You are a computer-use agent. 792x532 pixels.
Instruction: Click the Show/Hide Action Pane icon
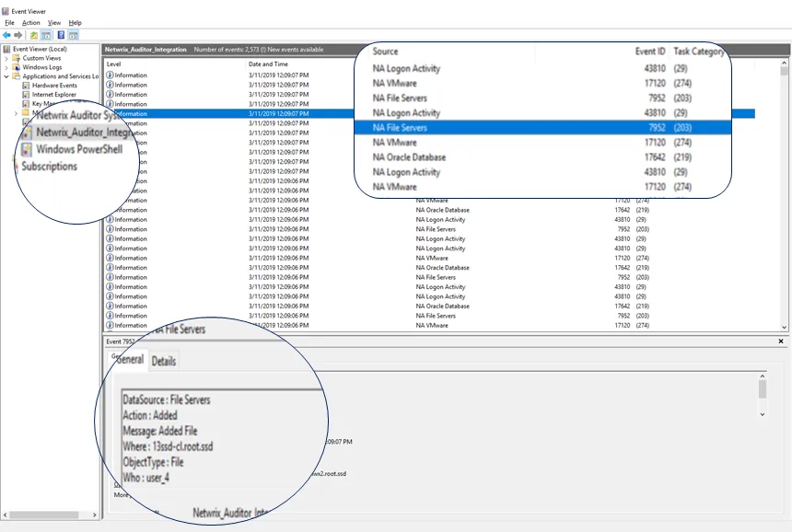tap(74, 35)
